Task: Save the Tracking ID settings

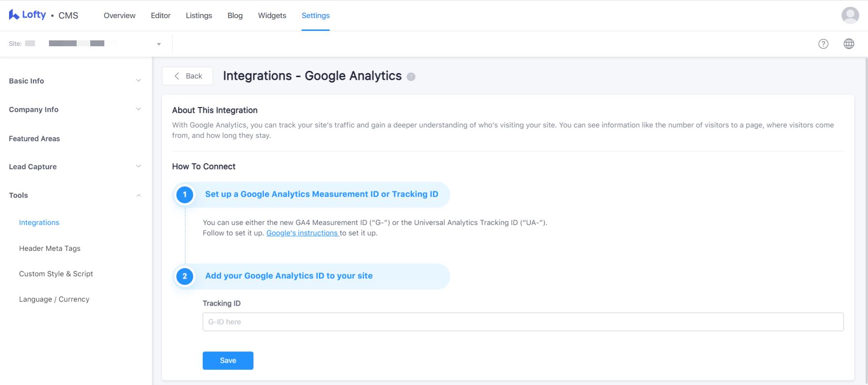Action: [x=228, y=360]
